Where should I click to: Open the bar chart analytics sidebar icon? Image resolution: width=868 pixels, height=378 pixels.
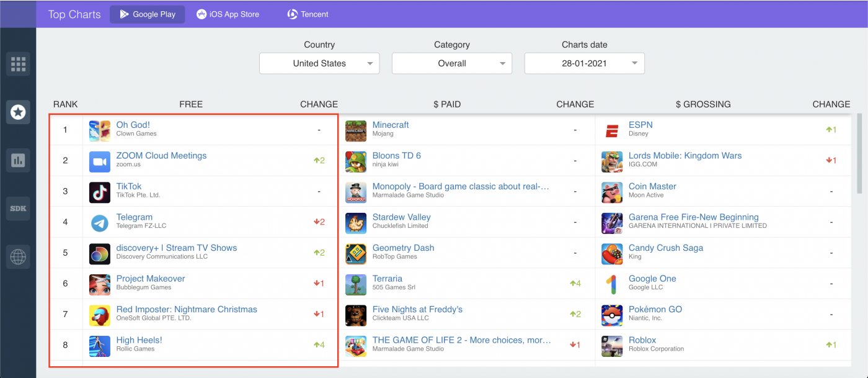(18, 161)
